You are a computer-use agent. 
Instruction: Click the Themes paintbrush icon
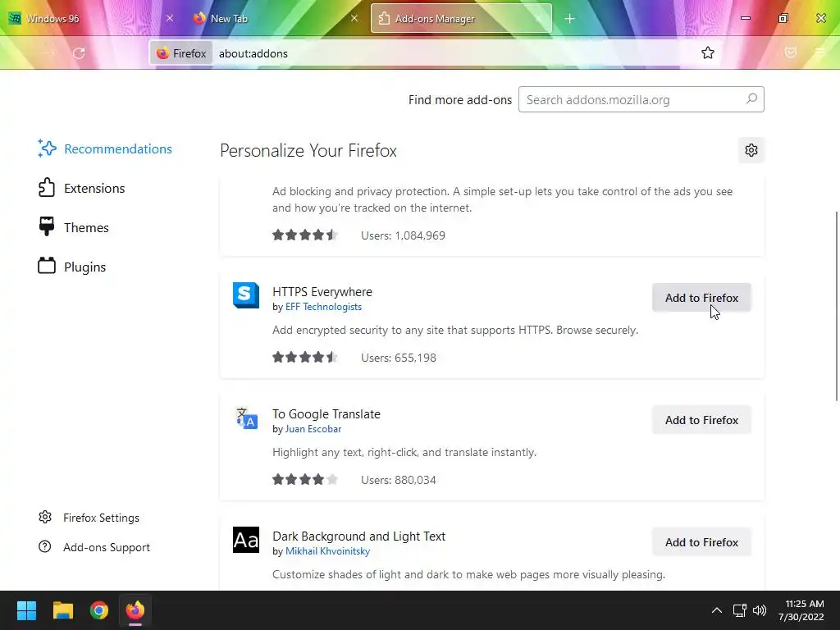coord(47,226)
